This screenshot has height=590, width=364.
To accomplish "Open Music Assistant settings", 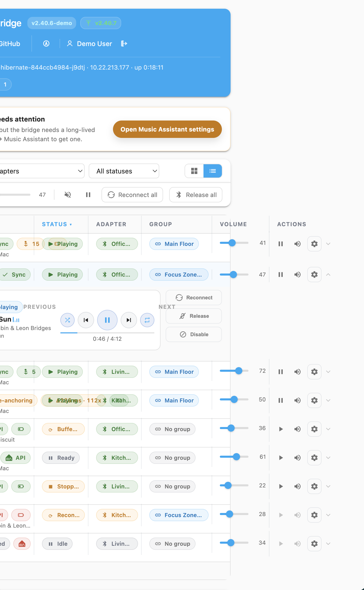I will (167, 129).
